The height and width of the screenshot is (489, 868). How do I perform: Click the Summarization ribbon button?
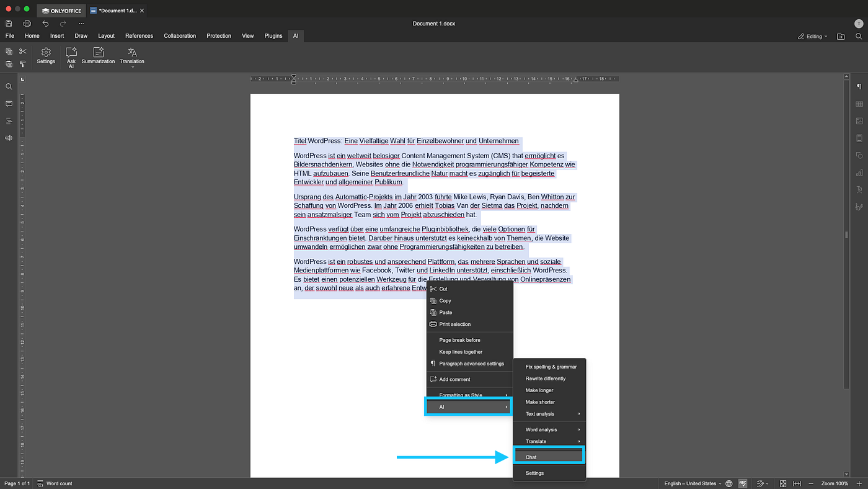[98, 56]
